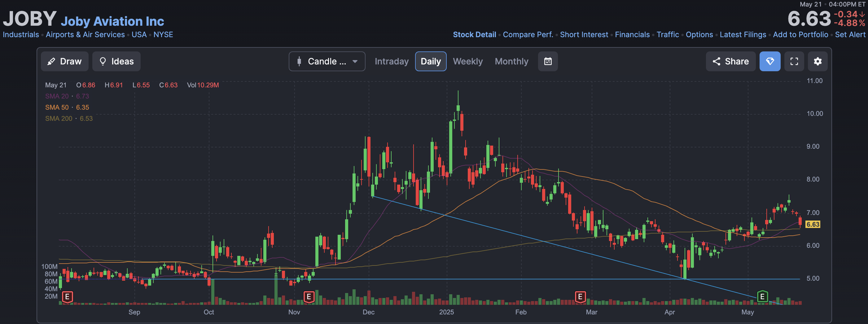Click the 5.00 price axis label
Viewport: 868px width, 324px height.
click(x=813, y=278)
